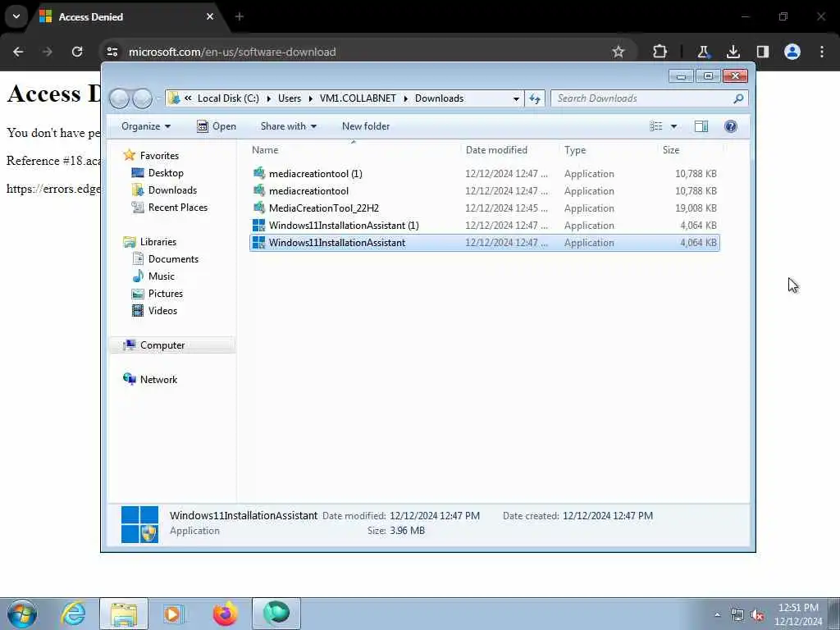Screen dimensions: 840x630
Task: Click the change view icon
Action: tap(655, 126)
